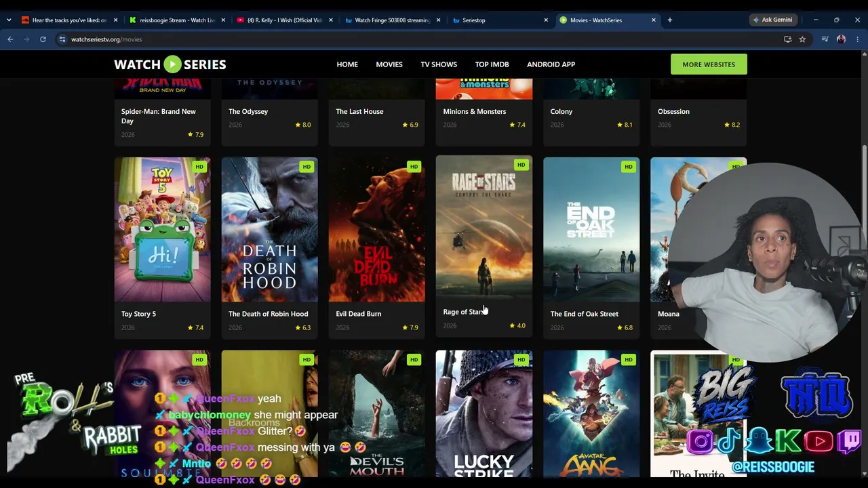This screenshot has height=488, width=868.
Task: Open the Lucky Strike poster
Action: (484, 414)
